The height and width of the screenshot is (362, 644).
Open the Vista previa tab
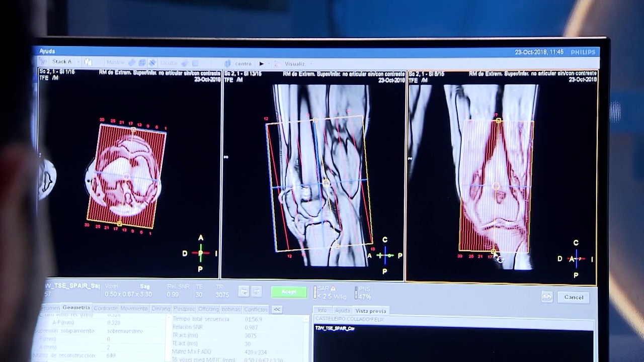[370, 311]
